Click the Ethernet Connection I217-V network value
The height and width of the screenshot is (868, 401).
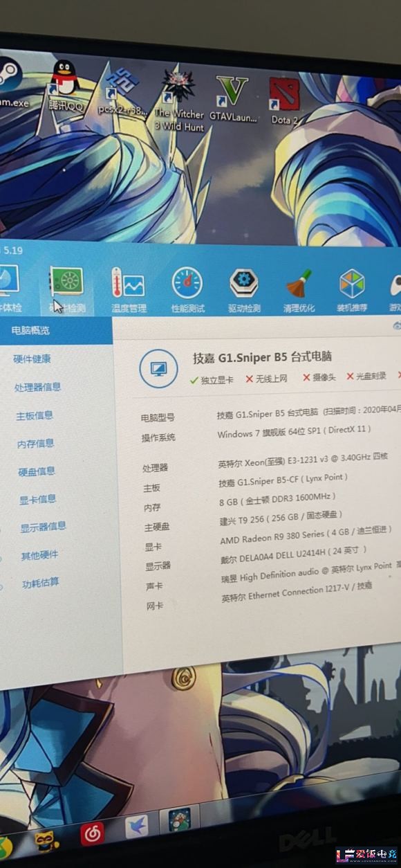297,592
